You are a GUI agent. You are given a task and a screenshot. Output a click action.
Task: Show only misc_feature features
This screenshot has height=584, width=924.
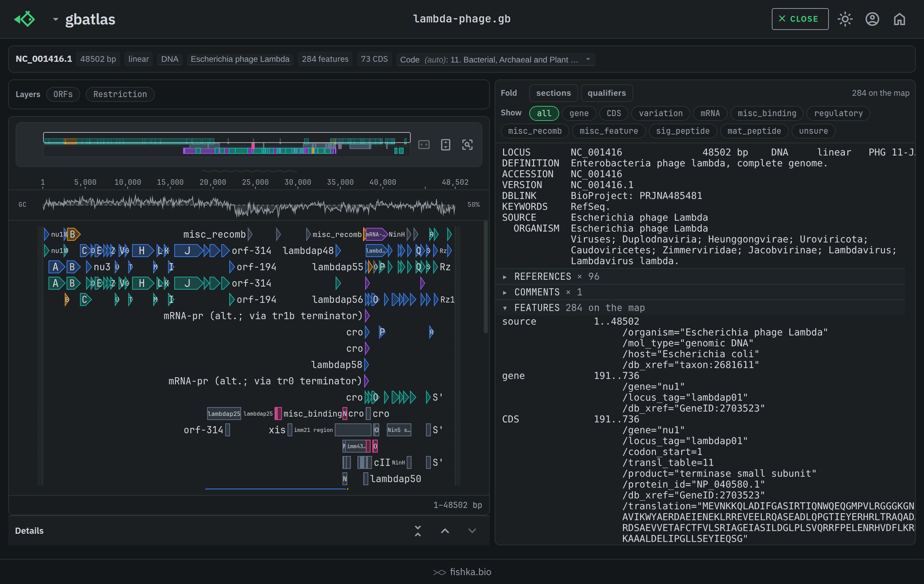click(x=608, y=131)
